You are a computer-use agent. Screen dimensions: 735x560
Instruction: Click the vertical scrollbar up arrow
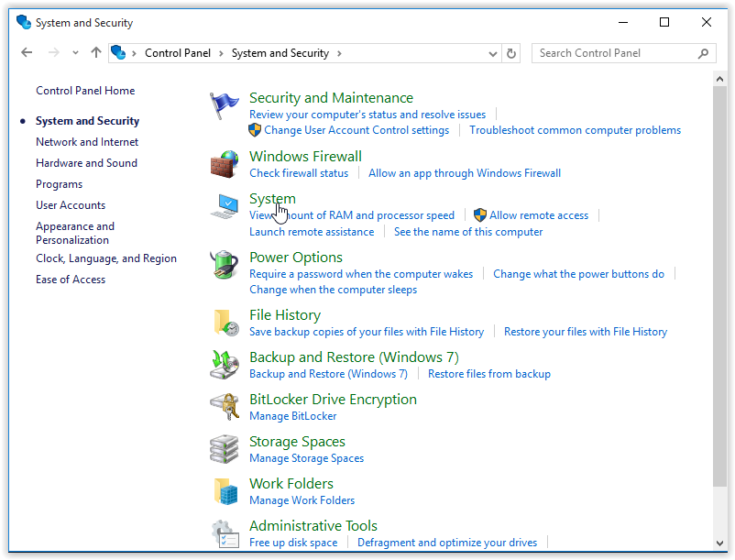(x=720, y=79)
